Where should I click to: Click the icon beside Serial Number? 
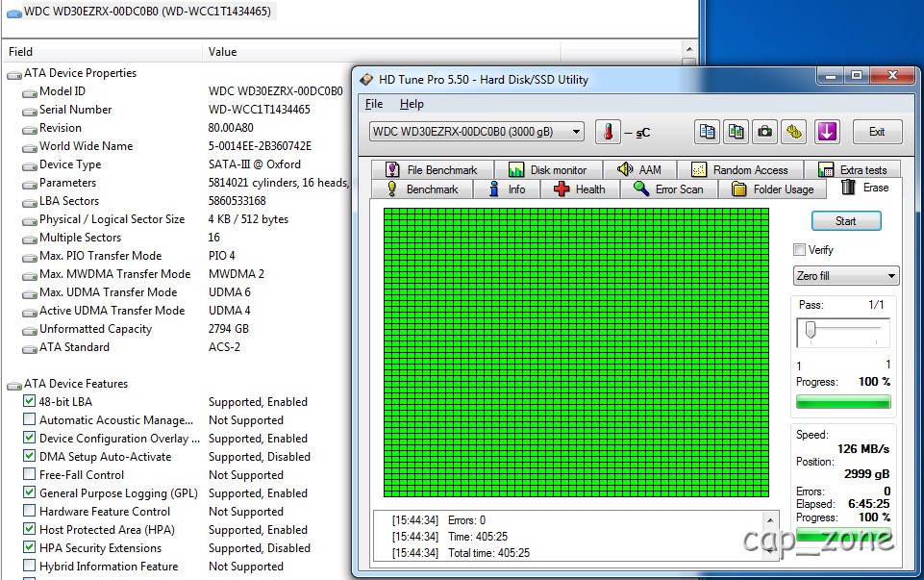[x=30, y=111]
